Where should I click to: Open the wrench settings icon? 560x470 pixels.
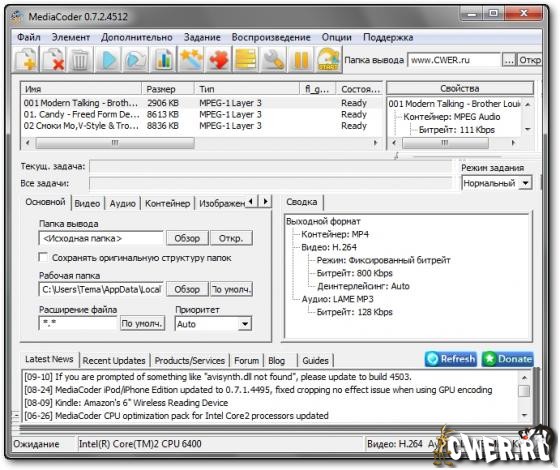(x=273, y=59)
